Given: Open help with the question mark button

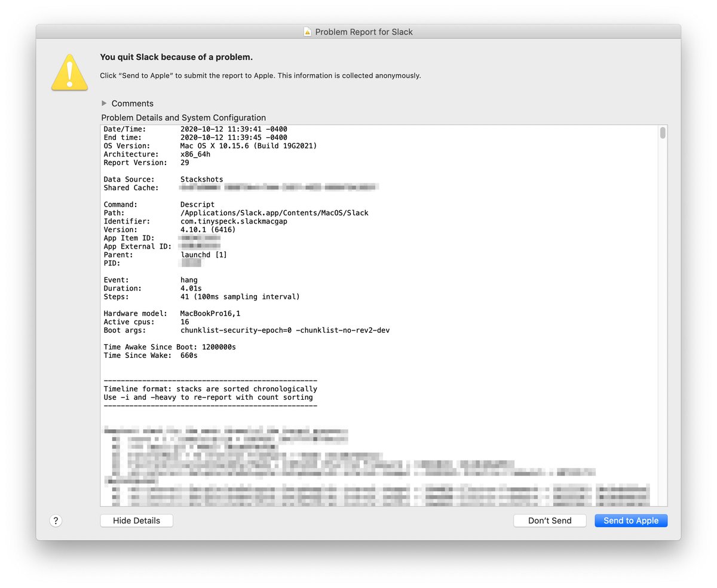Looking at the screenshot, I should [x=56, y=520].
